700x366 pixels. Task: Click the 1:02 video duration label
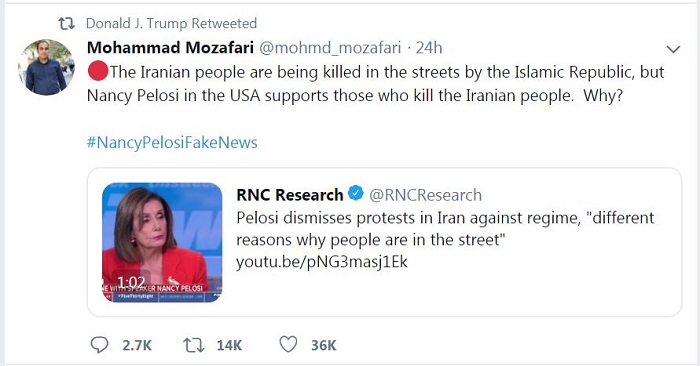(x=131, y=282)
